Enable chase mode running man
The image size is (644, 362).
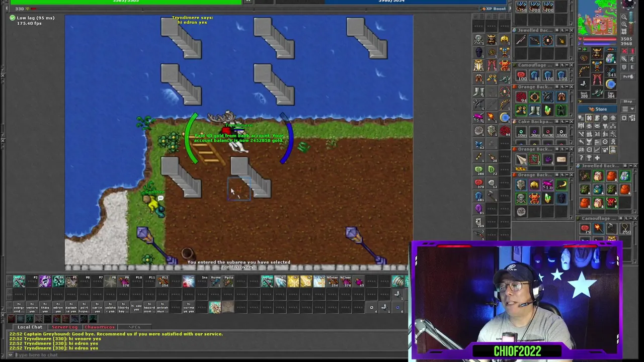pyautogui.click(x=632, y=59)
